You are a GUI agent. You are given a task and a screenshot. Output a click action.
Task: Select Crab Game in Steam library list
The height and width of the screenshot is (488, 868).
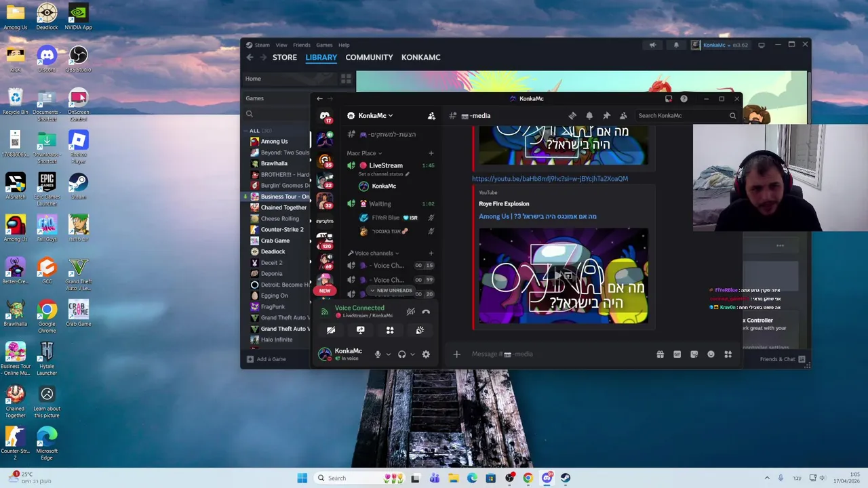pos(275,241)
